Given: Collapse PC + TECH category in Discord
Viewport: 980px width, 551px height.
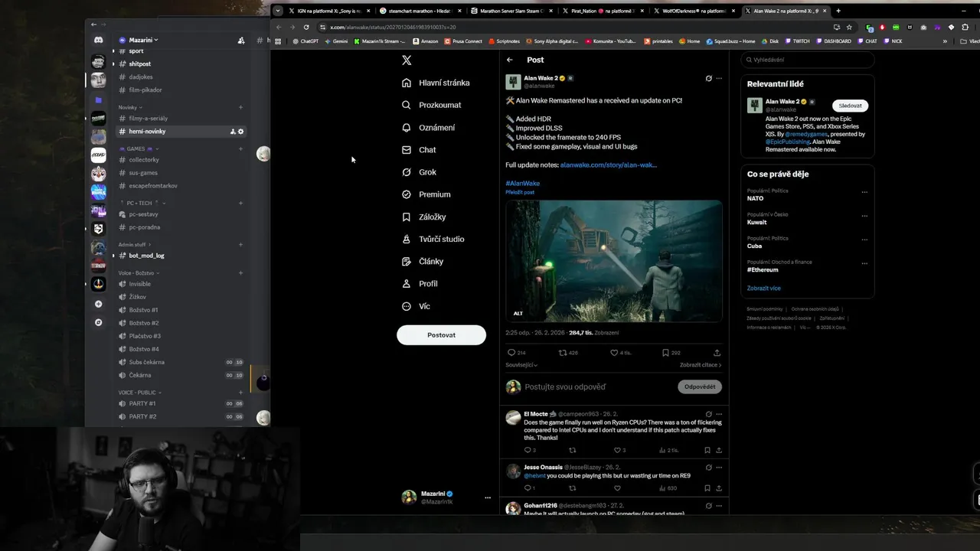Looking at the screenshot, I should (143, 203).
